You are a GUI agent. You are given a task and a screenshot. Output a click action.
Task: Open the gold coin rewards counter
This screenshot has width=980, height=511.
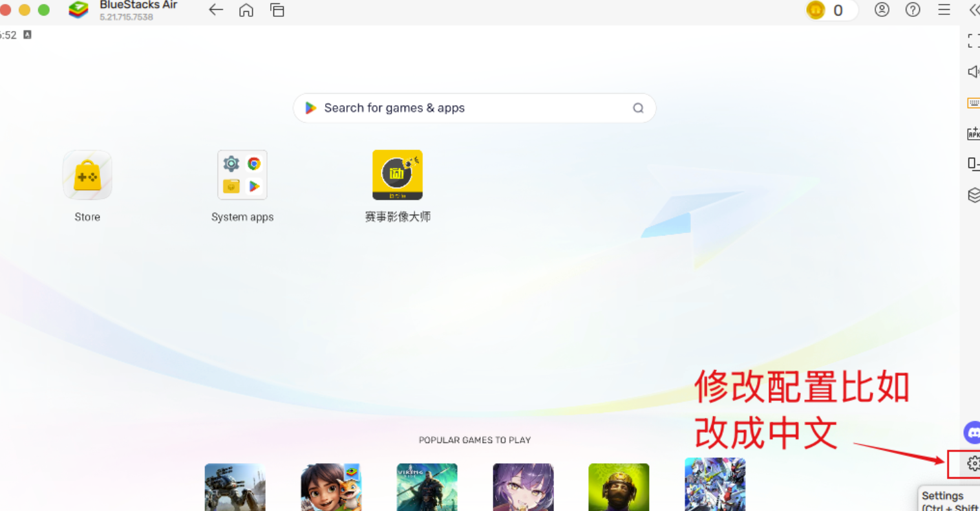(831, 10)
